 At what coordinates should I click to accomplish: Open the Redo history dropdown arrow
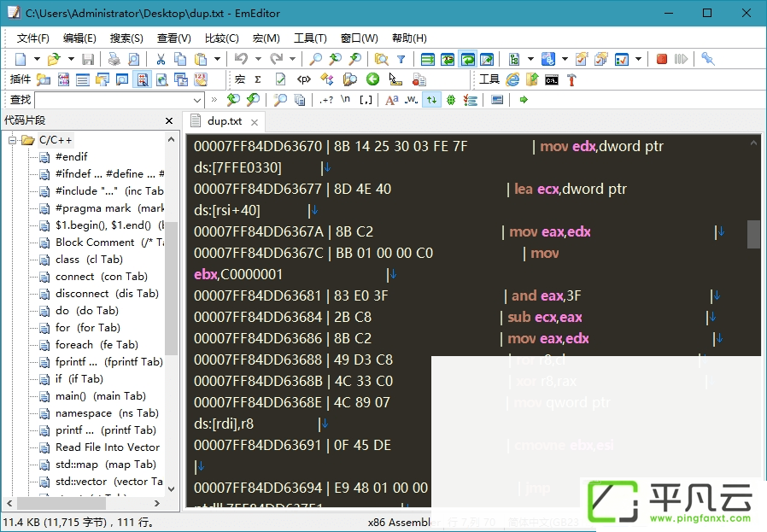292,59
